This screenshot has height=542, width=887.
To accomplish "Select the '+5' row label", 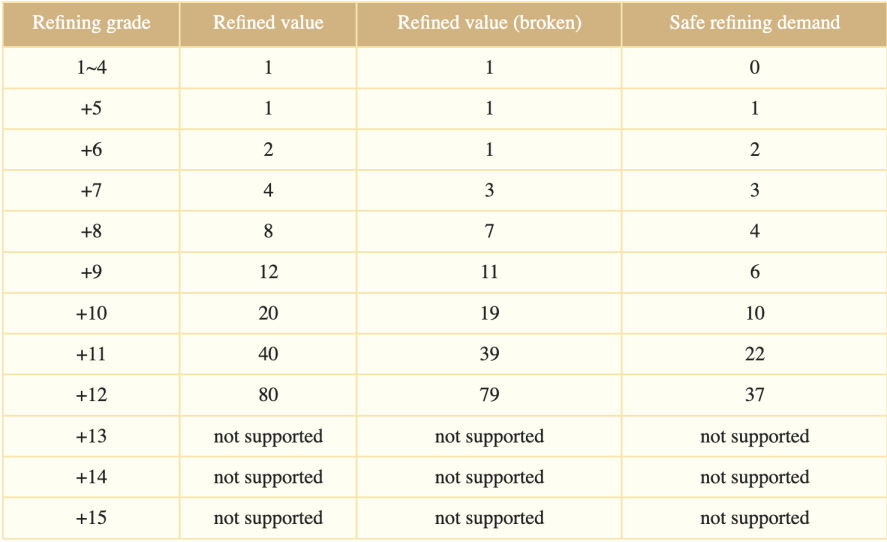I will point(91,108).
